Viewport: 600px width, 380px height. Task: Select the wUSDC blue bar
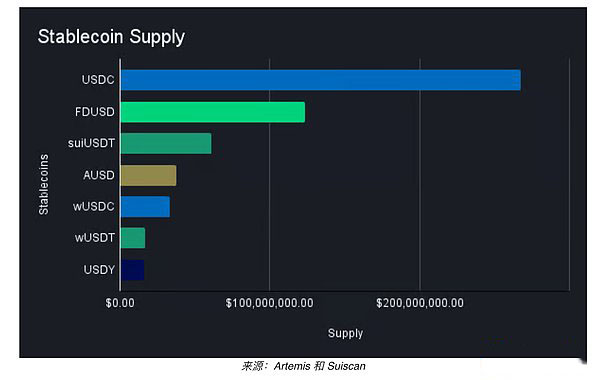[x=145, y=207]
